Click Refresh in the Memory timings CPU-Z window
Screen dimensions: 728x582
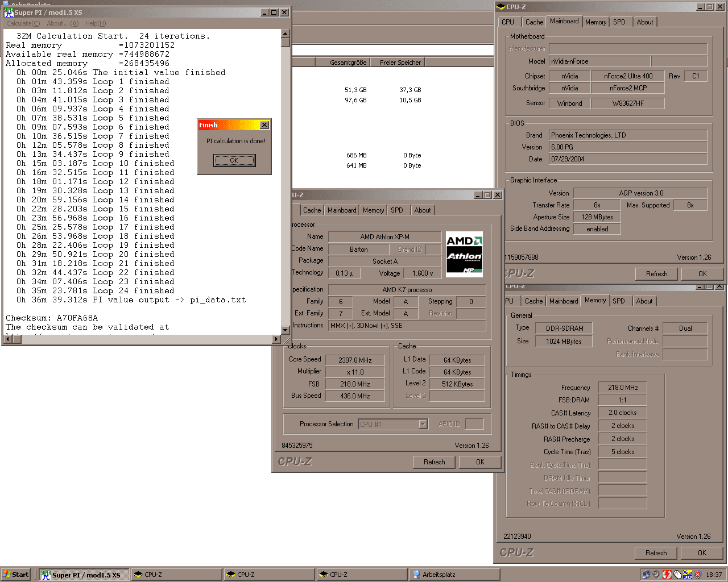pos(656,553)
